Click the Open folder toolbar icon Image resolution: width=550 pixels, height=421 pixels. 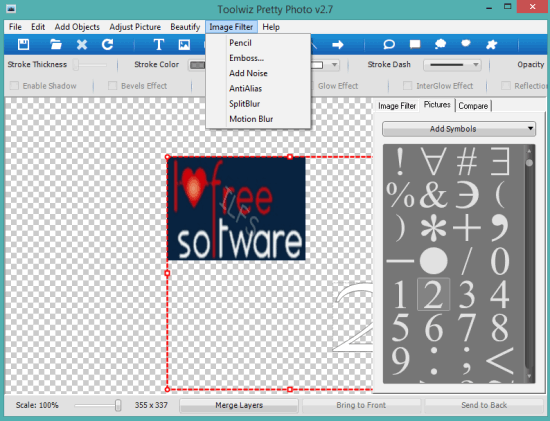tap(56, 45)
